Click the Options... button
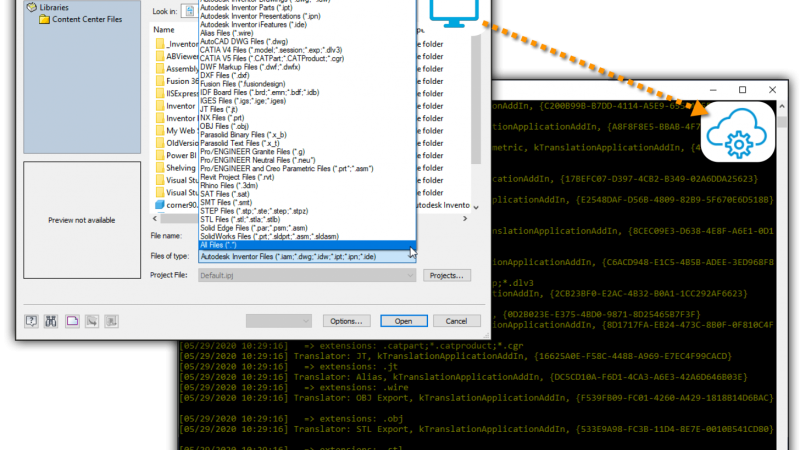This screenshot has height=450, width=800. point(346,321)
